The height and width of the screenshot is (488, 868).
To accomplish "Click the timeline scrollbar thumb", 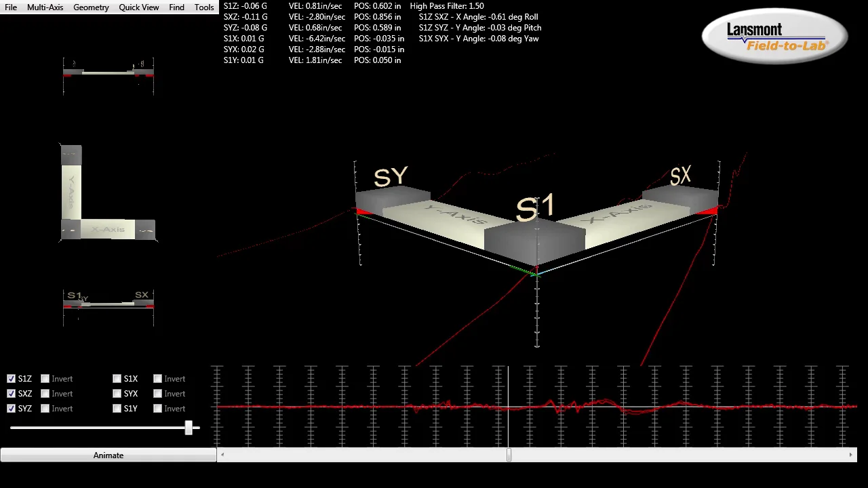I will pos(509,455).
